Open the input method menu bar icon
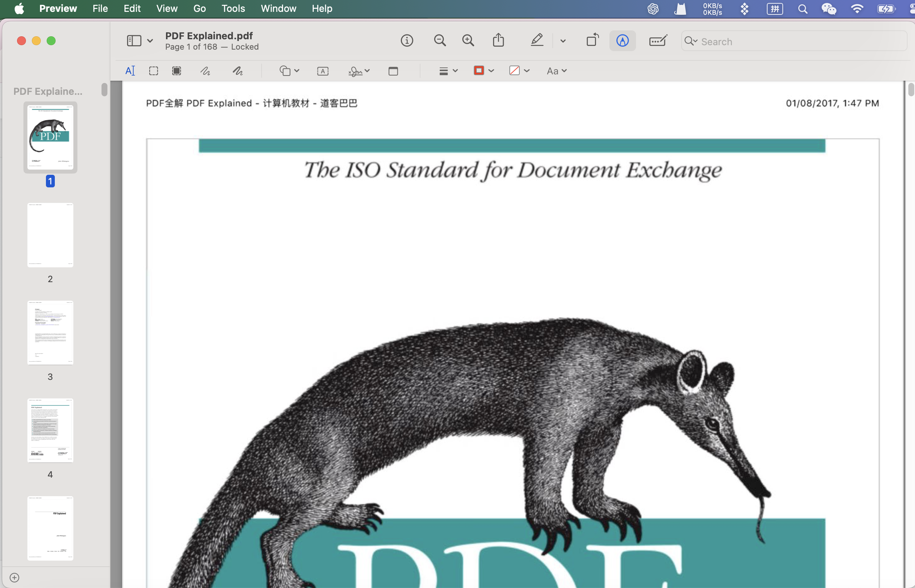 775,9
